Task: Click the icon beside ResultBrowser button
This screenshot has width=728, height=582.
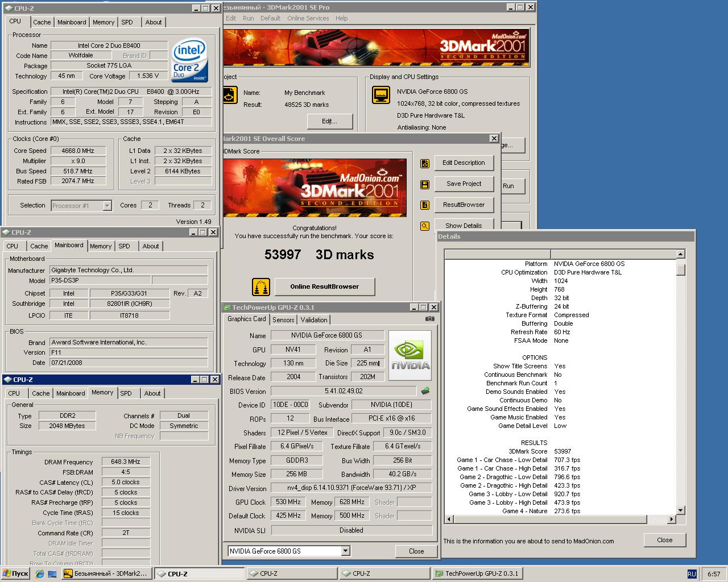Action: click(425, 205)
